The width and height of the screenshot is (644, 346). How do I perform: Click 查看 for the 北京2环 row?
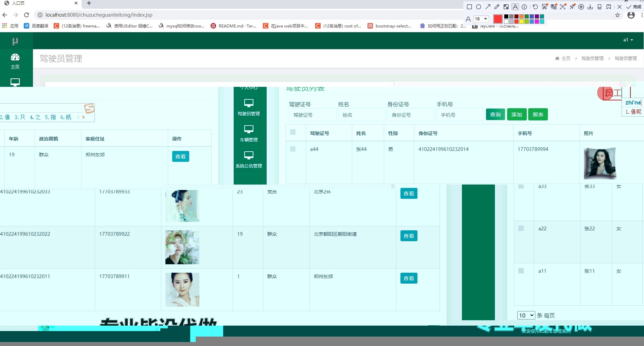pyautogui.click(x=409, y=193)
